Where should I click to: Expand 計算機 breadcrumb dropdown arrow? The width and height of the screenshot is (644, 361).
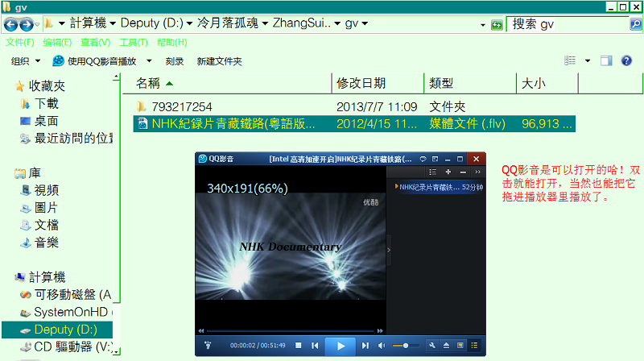[113, 23]
